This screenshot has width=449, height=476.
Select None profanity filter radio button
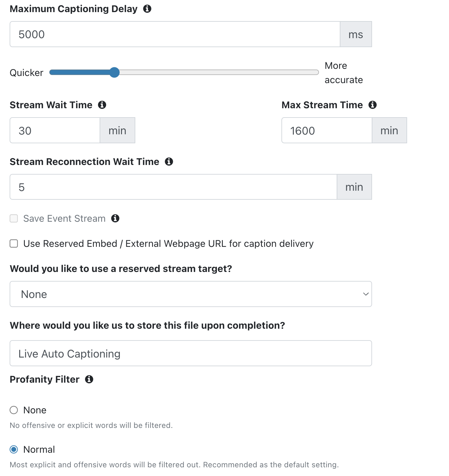[14, 410]
